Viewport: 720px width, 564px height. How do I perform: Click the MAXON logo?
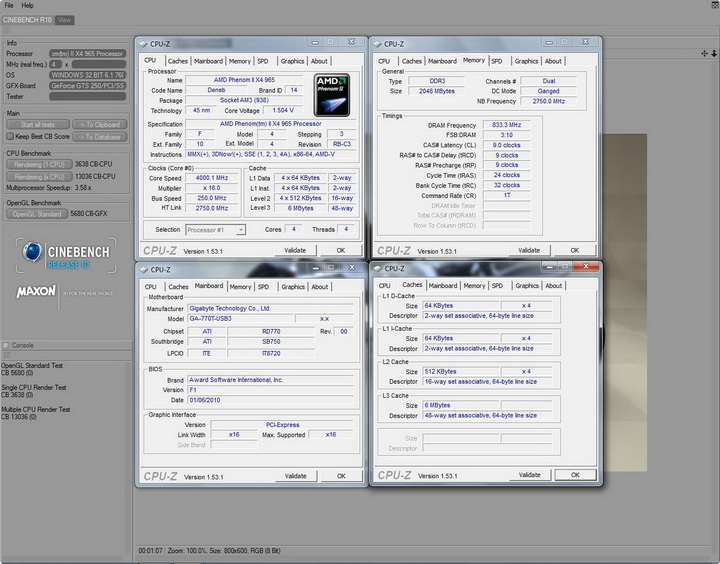click(x=36, y=292)
